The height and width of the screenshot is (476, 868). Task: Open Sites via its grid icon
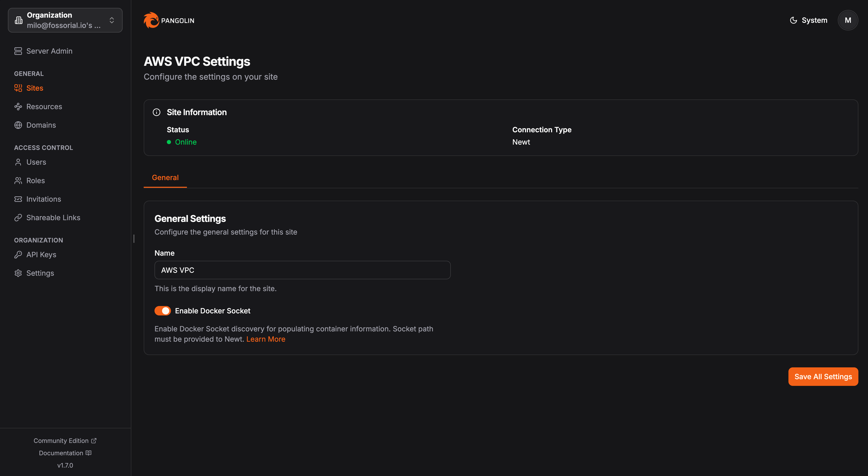[18, 88]
